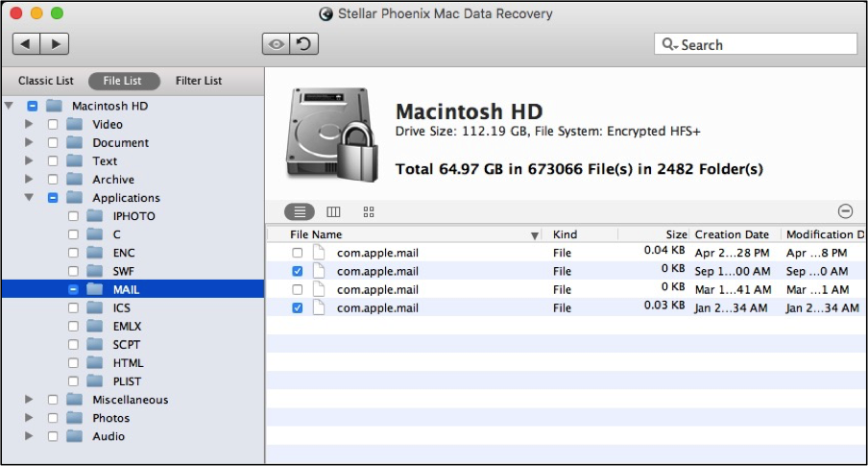Click the Audio folder icon

coord(74,435)
